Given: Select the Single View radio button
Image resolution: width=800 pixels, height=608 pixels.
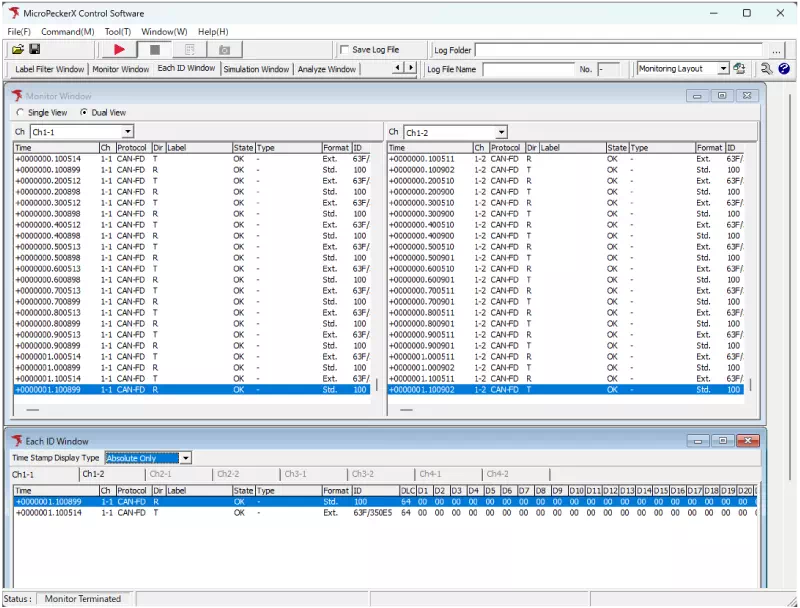Looking at the screenshot, I should pos(22,113).
